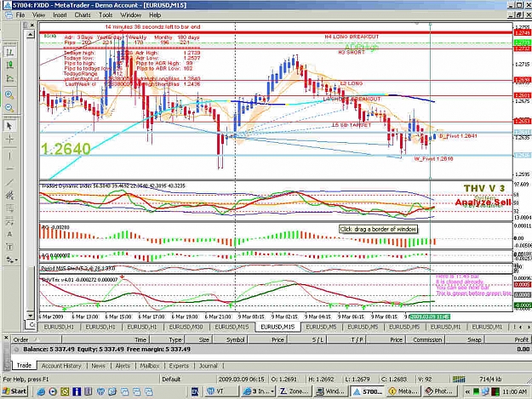The height and width of the screenshot is (399, 532).
Task: Zoom out on the chart
Action: click(x=9, y=108)
